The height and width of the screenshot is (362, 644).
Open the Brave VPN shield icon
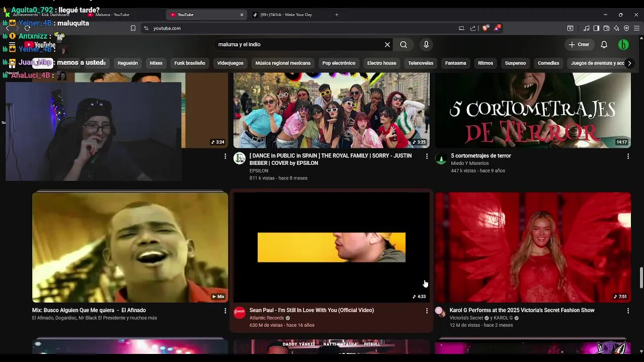[626, 28]
